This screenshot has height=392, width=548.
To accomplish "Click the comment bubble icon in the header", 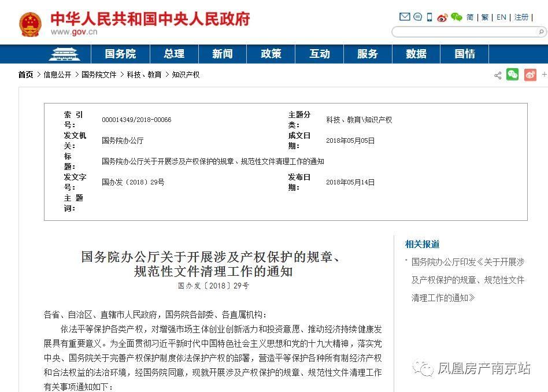I will [x=417, y=17].
